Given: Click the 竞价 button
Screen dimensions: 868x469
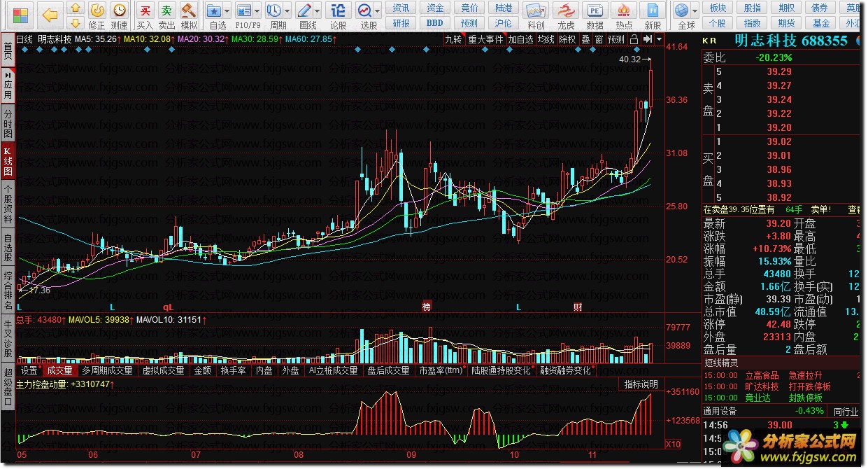Looking at the screenshot, I should click(470, 8).
